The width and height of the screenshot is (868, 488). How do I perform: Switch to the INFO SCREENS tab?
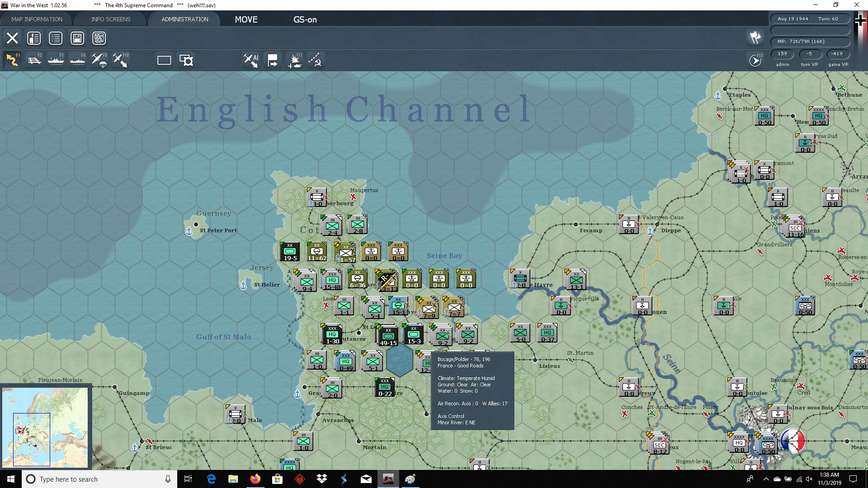[x=111, y=19]
